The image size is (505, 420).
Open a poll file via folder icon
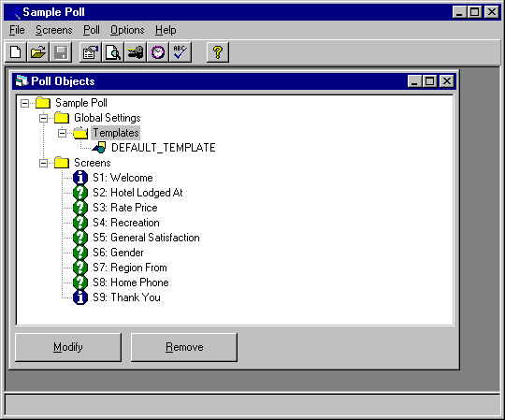(38, 52)
